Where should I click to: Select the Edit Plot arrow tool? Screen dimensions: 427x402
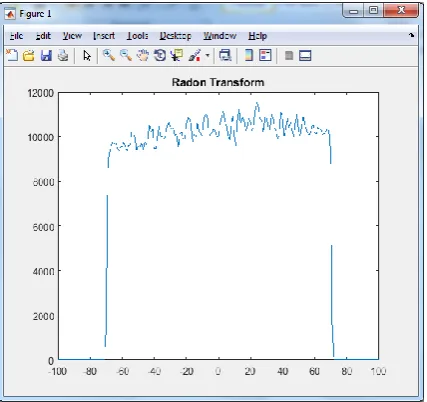point(87,56)
